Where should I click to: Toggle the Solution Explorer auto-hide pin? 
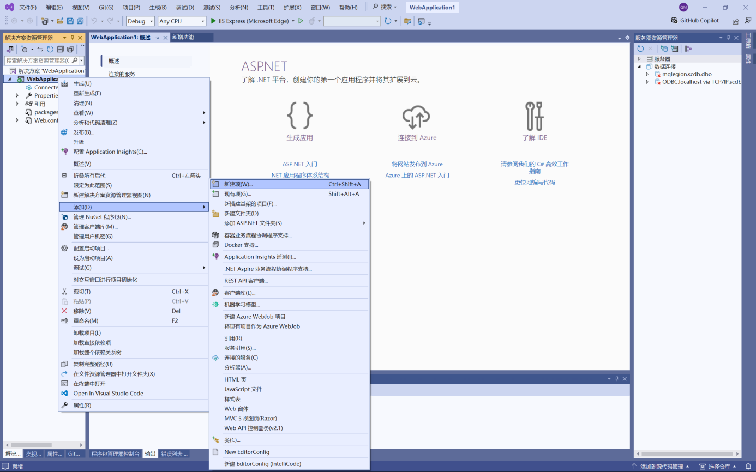point(73,37)
